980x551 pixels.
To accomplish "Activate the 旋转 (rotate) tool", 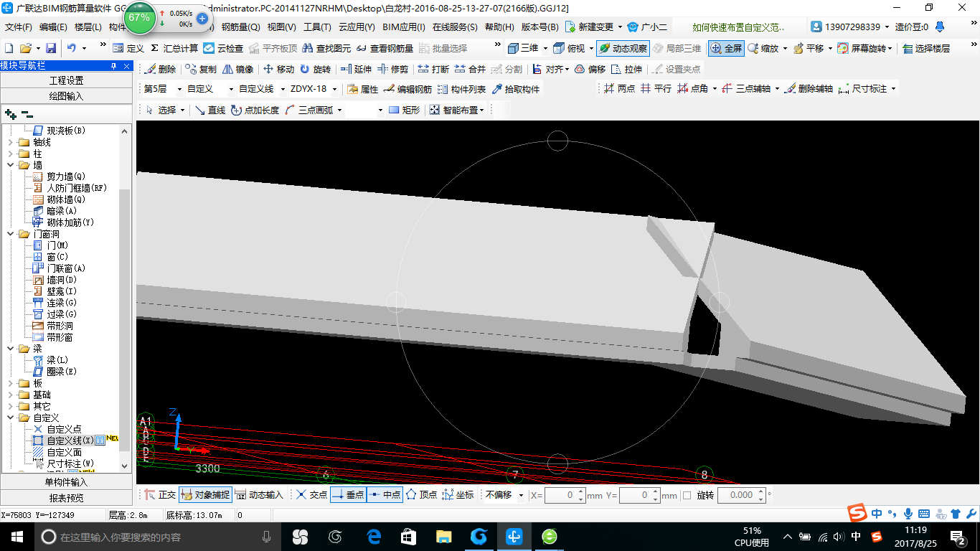I will (315, 70).
